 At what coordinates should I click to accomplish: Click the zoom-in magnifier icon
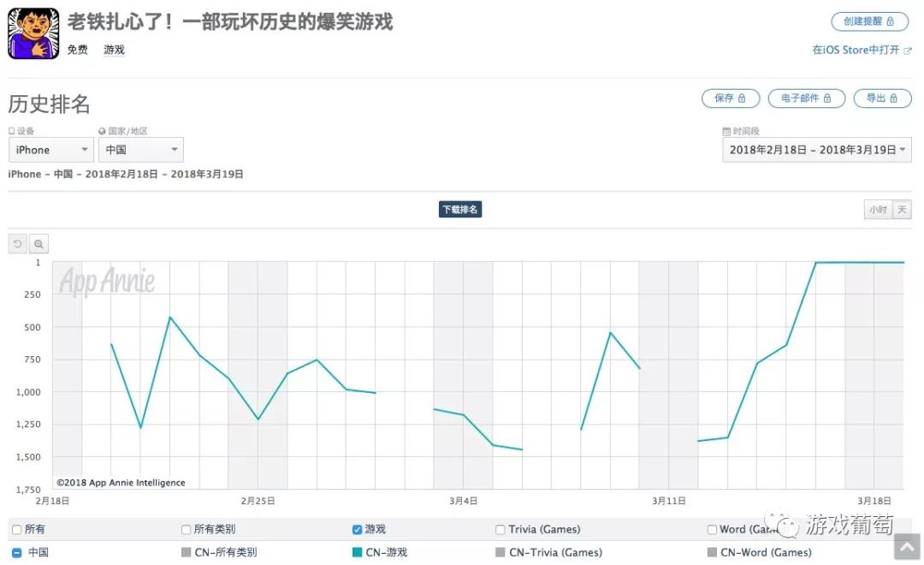click(39, 244)
